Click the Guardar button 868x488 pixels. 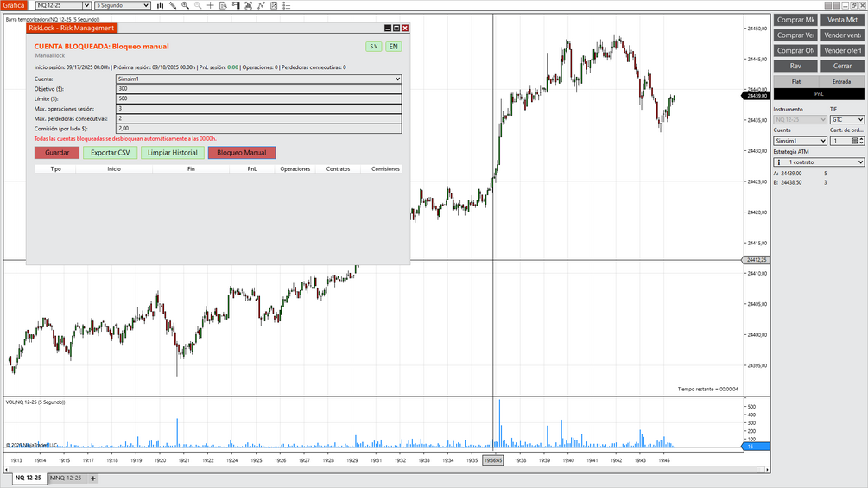pos(57,153)
